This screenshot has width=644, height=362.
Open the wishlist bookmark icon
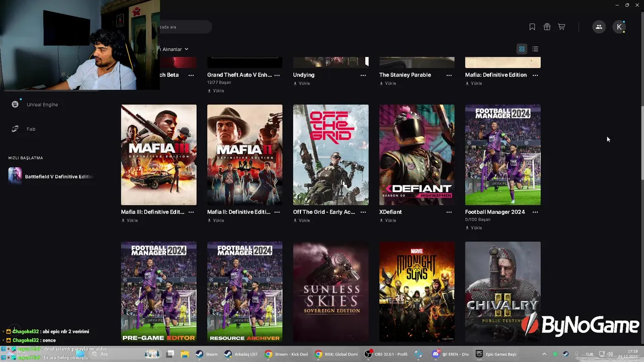click(532, 27)
